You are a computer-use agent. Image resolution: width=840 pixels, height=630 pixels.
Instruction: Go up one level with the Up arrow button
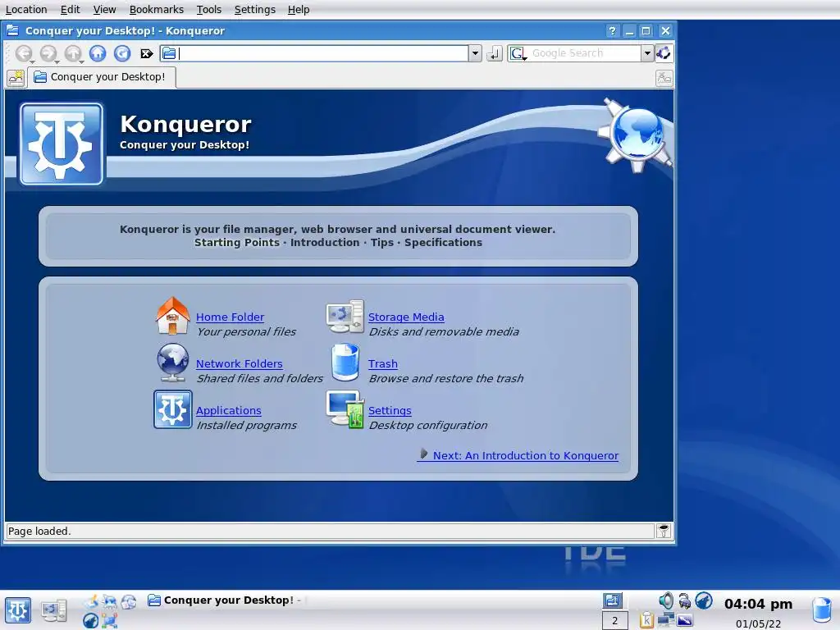pos(73,53)
